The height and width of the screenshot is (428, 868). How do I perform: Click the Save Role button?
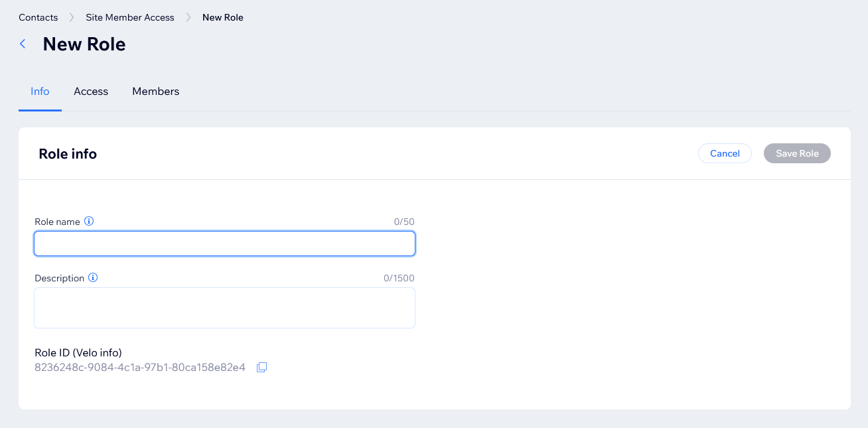tap(797, 153)
